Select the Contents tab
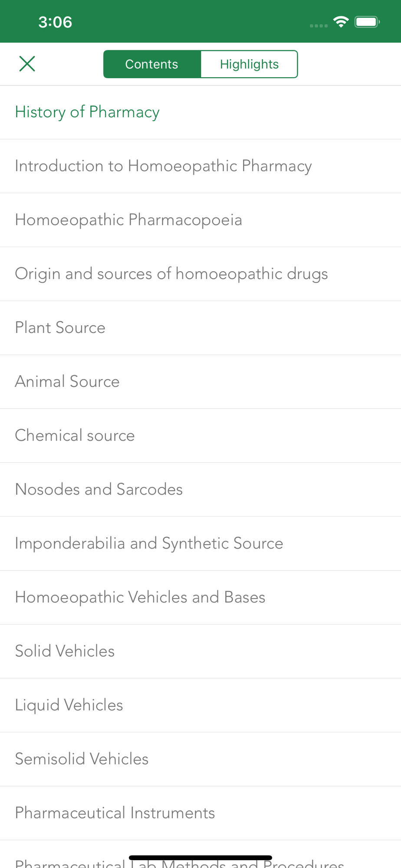 152,64
